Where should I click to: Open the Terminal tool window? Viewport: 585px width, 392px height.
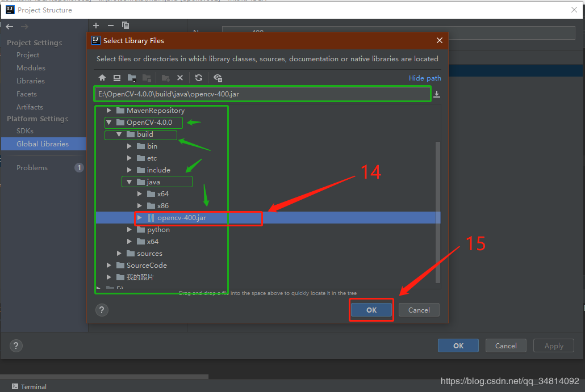tap(29, 386)
